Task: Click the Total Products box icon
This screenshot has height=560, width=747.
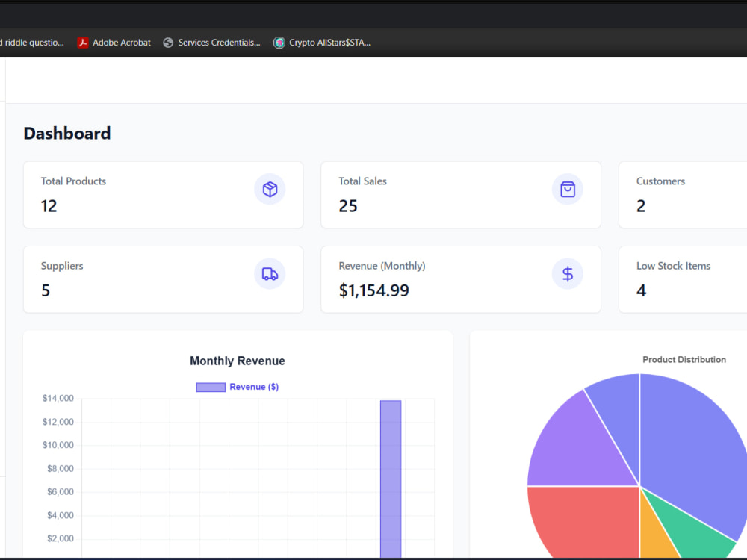Action: click(x=270, y=189)
